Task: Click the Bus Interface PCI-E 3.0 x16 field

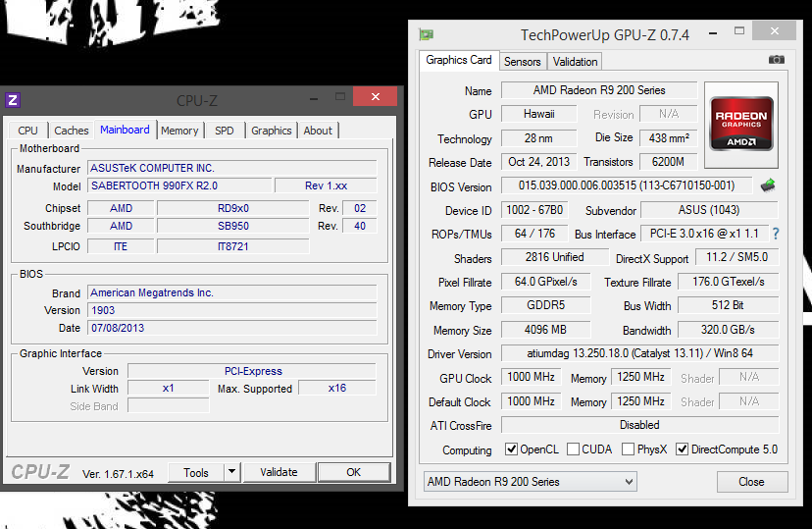Action: (704, 234)
